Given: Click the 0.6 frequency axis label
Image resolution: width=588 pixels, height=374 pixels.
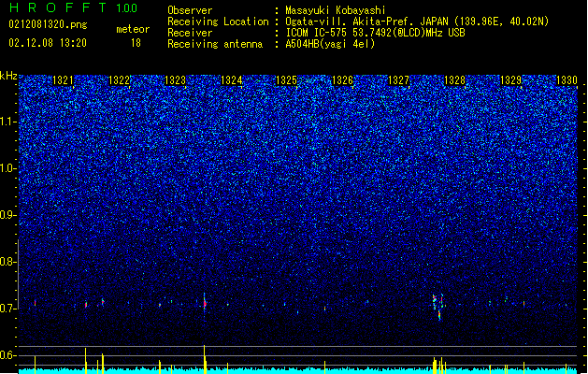Looking at the screenshot, I should (x=8, y=355).
